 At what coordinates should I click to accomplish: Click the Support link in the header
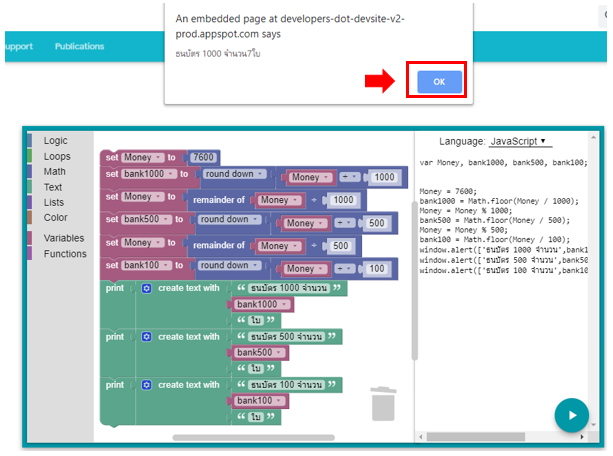coord(19,46)
